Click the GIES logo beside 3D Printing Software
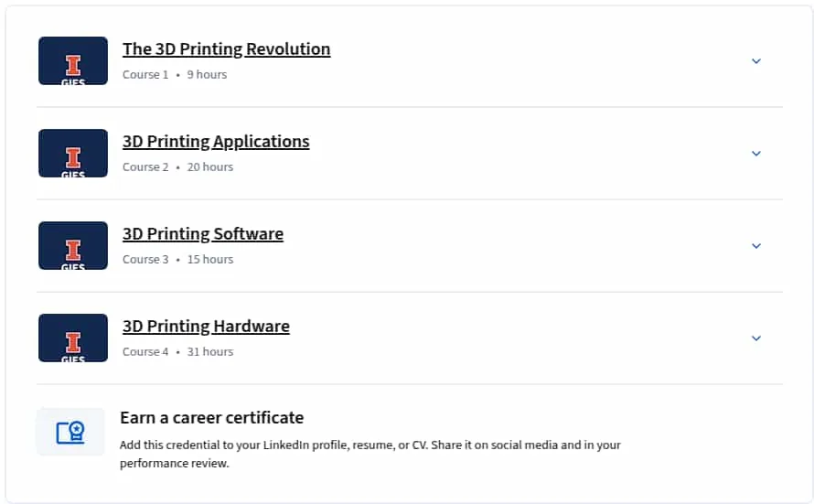The image size is (814, 504). pos(73,245)
